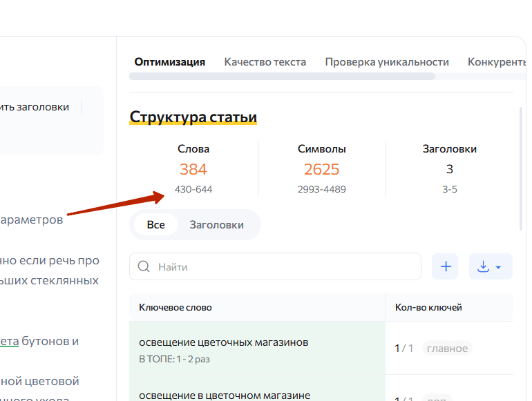Go to Проверка уникальности tab
This screenshot has height=401, width=532.
[x=386, y=62]
